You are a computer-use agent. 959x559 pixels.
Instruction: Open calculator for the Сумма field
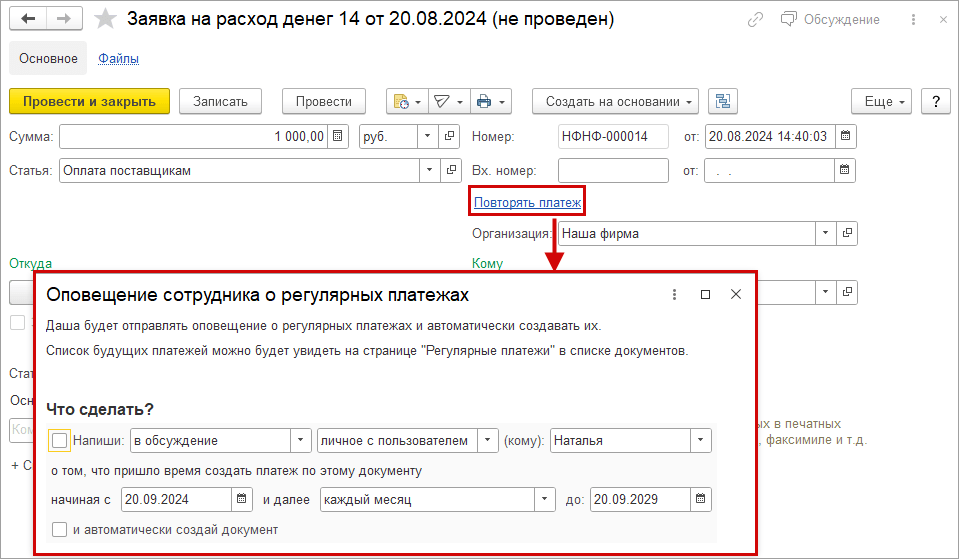coord(338,136)
